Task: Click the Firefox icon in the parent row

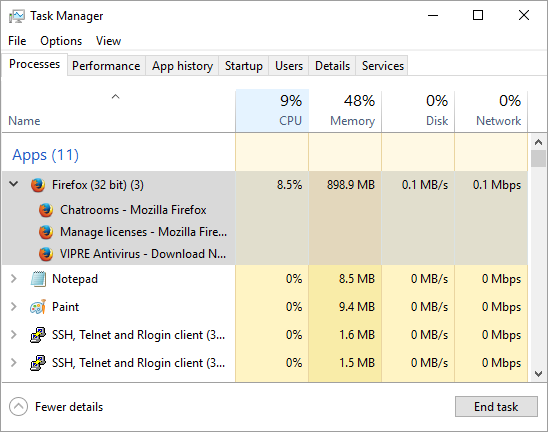Action: click(38, 185)
